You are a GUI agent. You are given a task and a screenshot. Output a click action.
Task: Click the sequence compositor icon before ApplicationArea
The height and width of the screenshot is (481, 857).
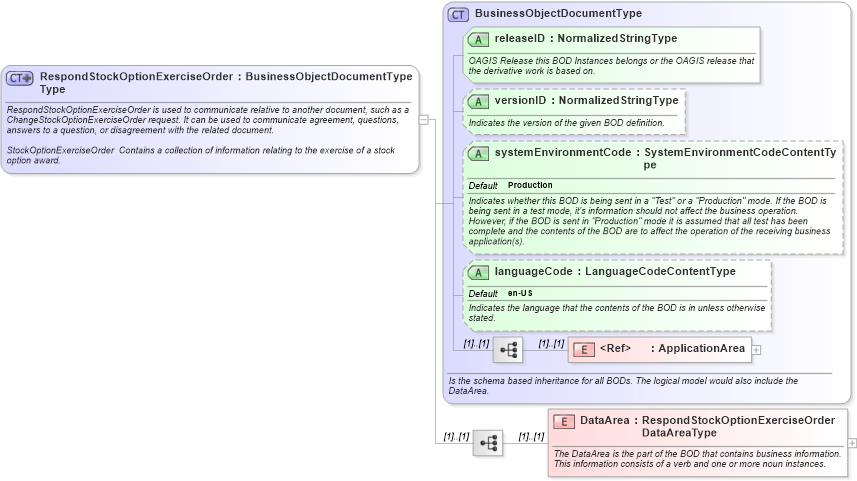[508, 350]
